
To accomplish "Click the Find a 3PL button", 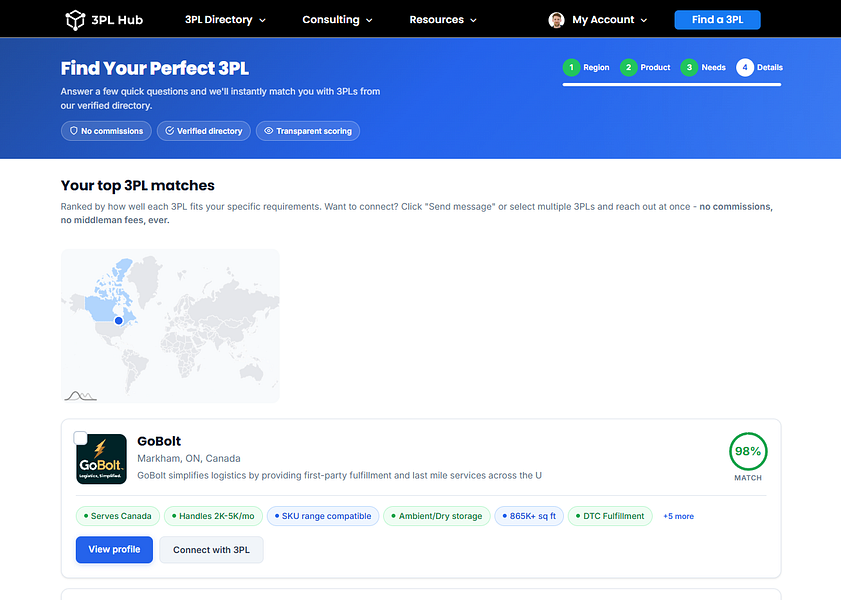I will tap(717, 20).
